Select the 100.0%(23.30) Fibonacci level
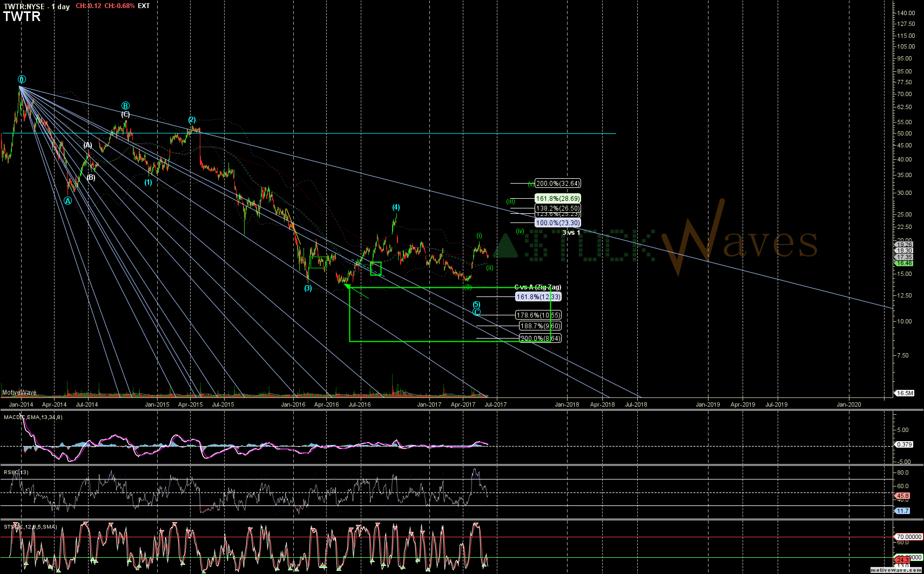 [558, 223]
